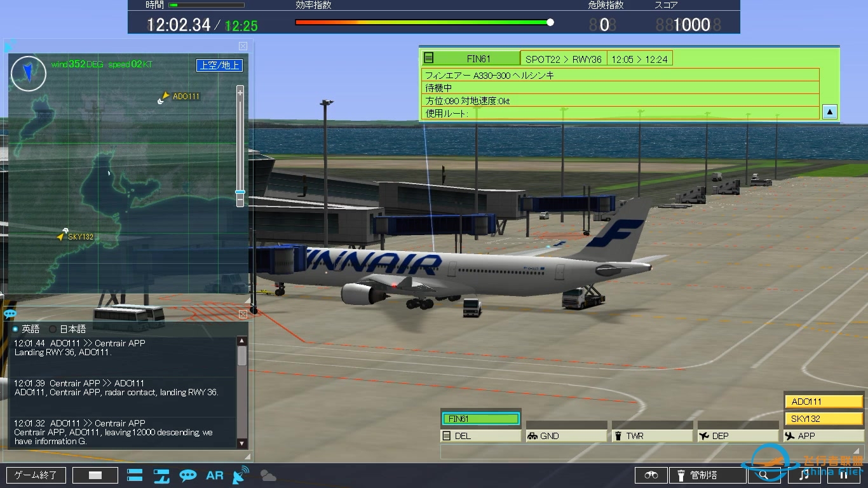Click the green time progress bar
The width and height of the screenshot is (868, 488).
point(206,5)
